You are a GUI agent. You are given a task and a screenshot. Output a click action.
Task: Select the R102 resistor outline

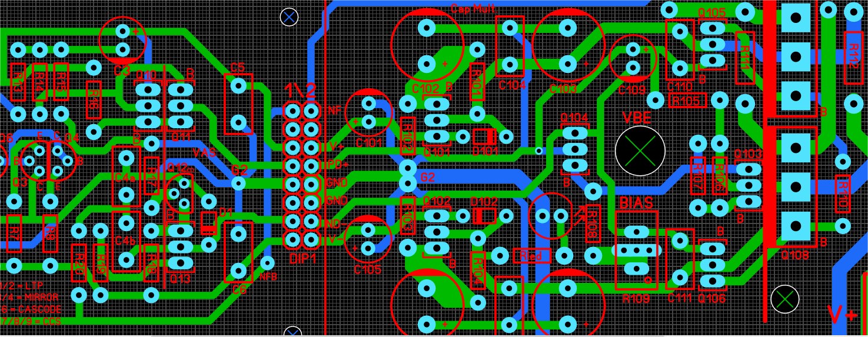point(407,136)
